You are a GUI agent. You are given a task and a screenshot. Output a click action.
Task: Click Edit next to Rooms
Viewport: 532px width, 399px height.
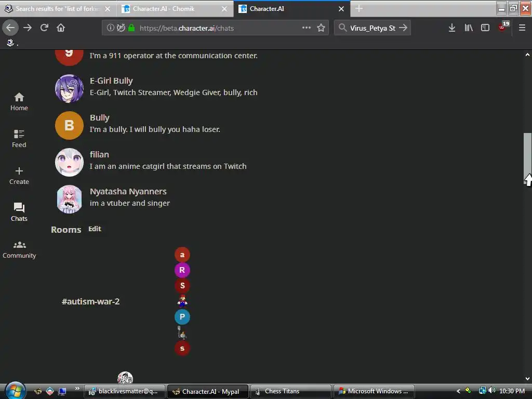point(95,229)
